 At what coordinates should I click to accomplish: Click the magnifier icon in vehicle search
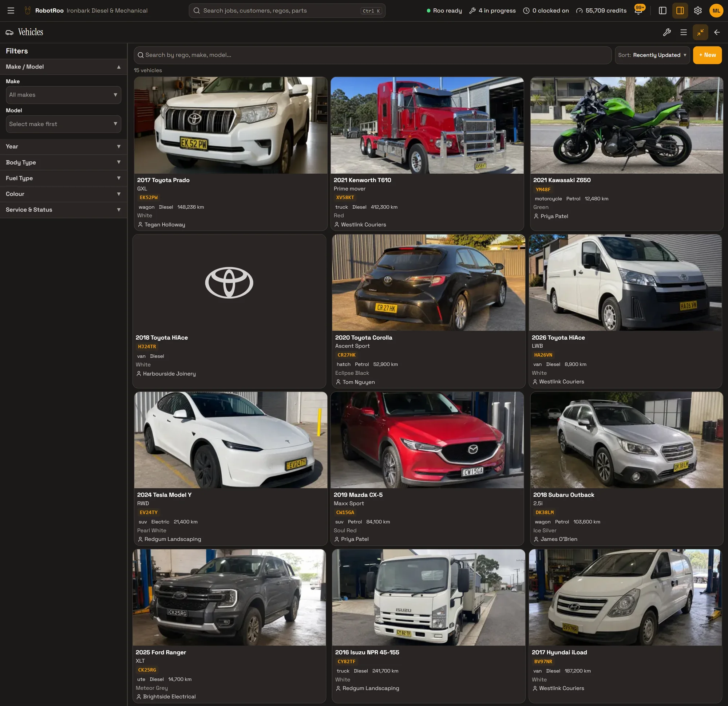coord(141,55)
